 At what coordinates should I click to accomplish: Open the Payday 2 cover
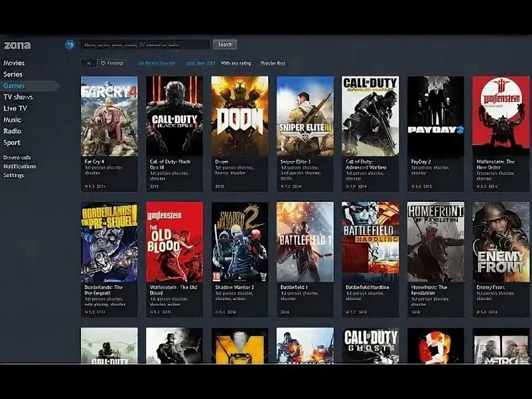click(x=436, y=116)
